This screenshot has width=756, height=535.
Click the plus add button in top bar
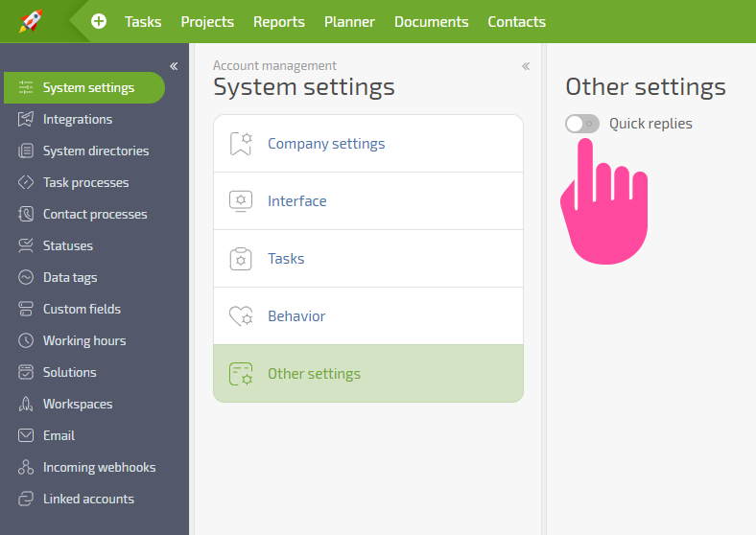click(x=99, y=21)
